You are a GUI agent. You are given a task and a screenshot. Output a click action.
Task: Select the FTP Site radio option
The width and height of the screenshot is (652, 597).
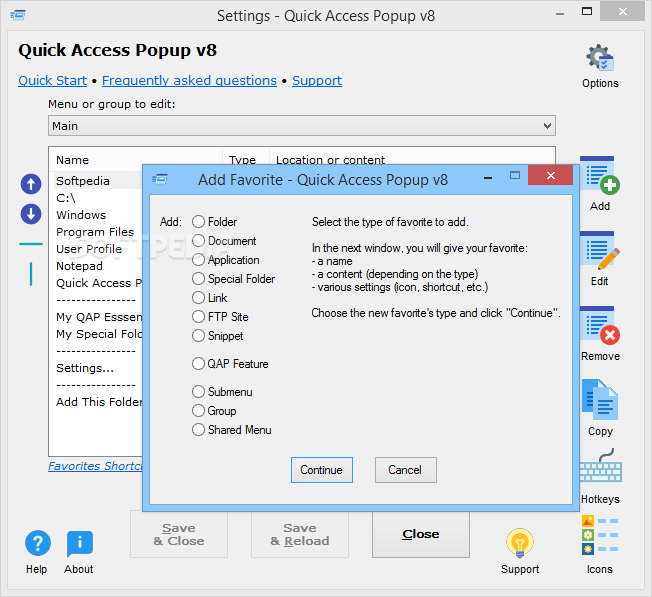pos(198,317)
